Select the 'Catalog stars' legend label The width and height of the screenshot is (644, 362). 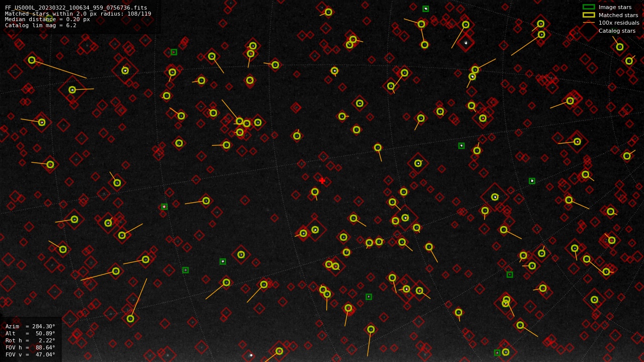point(617,31)
